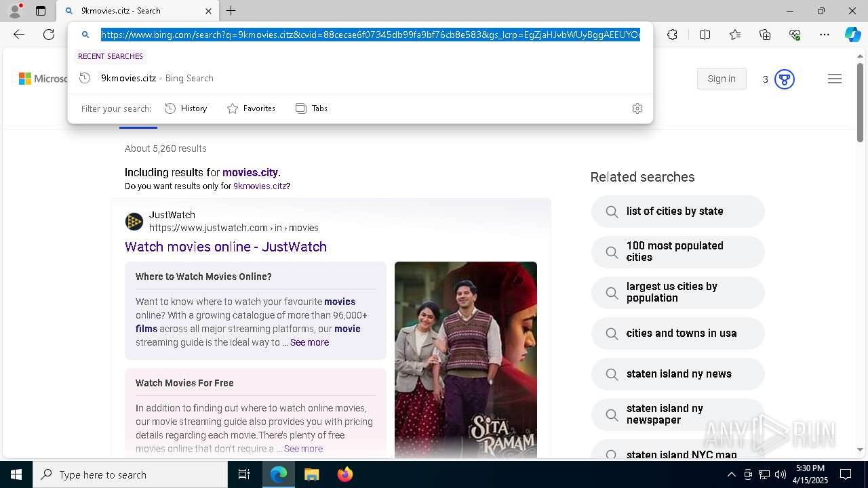Click the address bar URL field
Viewport: 868px width, 488px height.
click(x=370, y=35)
